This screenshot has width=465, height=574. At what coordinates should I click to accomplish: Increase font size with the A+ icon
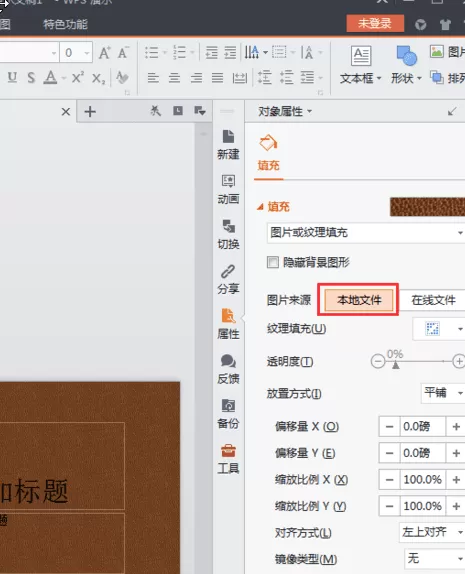click(105, 53)
